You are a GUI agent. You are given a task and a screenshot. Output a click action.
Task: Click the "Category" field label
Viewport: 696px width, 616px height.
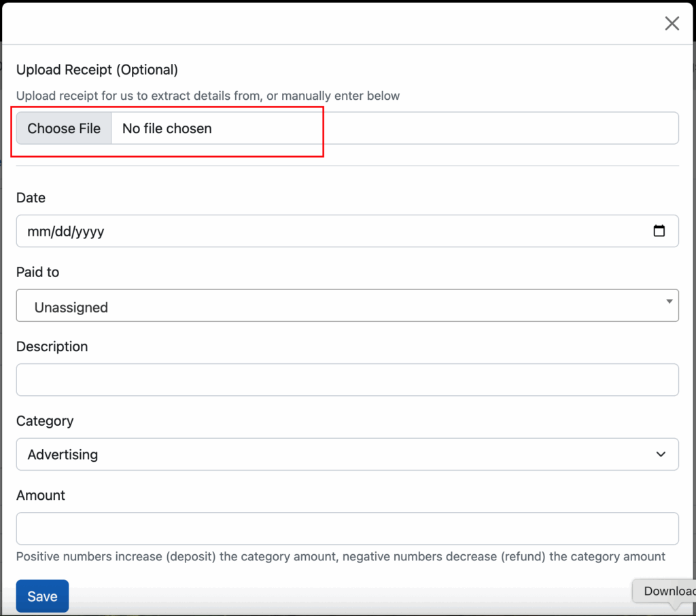point(45,420)
